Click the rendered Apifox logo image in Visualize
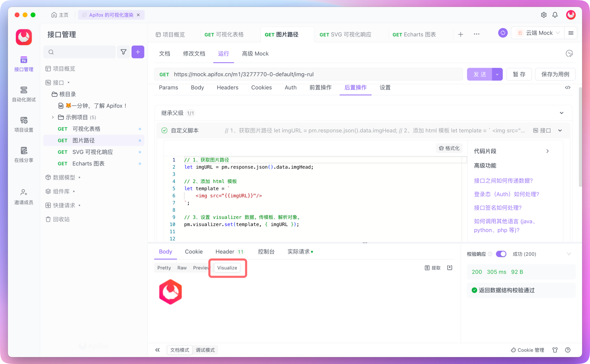590x364 pixels. coord(171,292)
